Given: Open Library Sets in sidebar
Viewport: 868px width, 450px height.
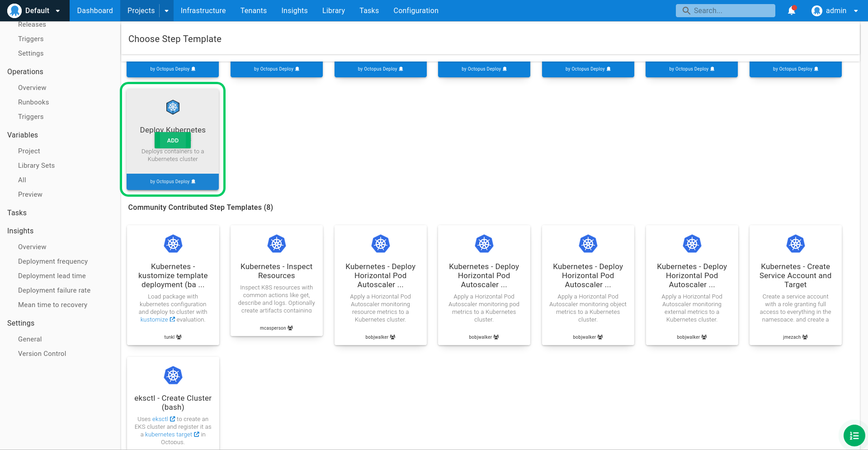Looking at the screenshot, I should click(x=36, y=166).
